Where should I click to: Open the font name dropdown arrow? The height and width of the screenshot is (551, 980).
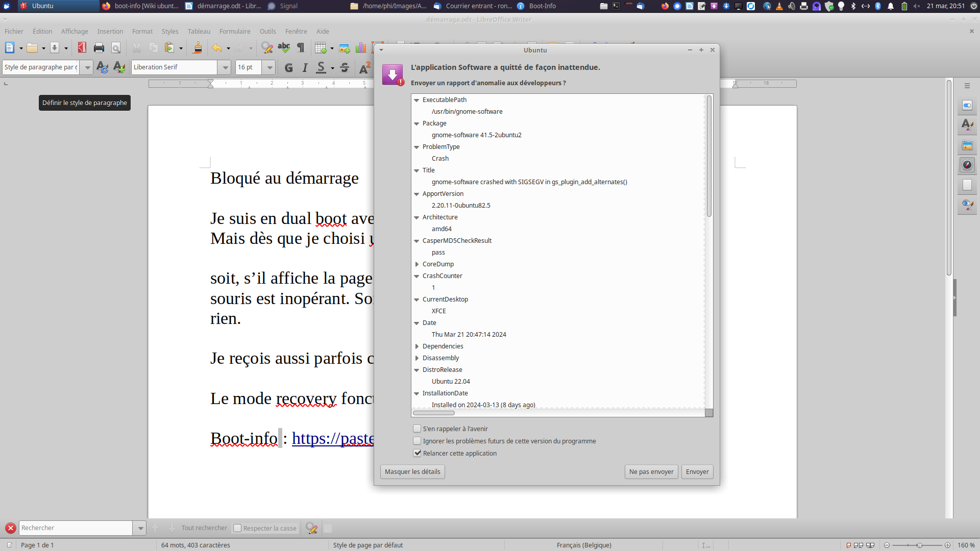tap(225, 67)
